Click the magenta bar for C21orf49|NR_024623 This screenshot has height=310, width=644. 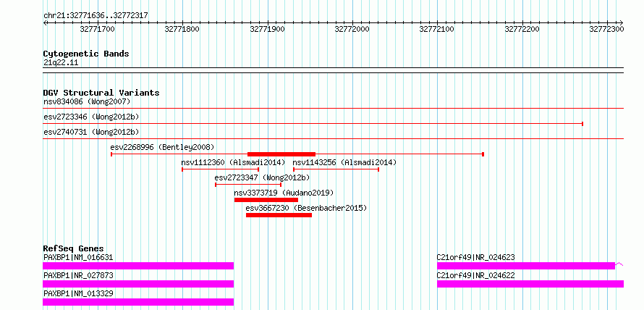coord(526,266)
